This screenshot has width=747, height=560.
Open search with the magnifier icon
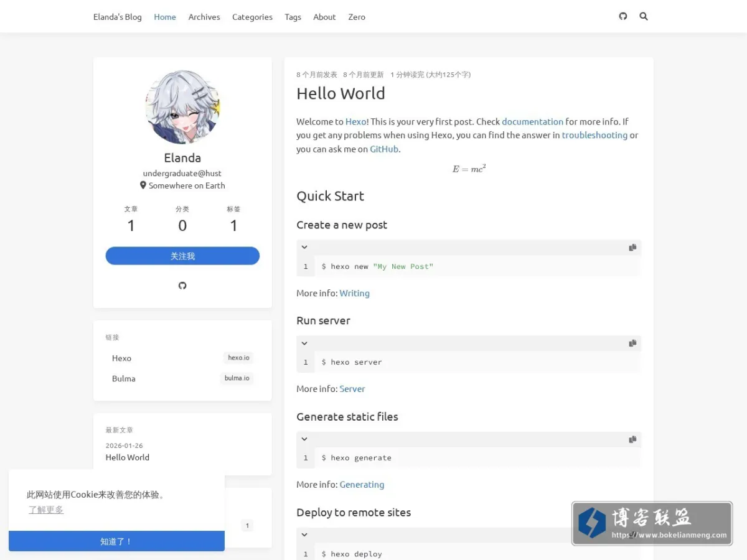[x=644, y=16]
